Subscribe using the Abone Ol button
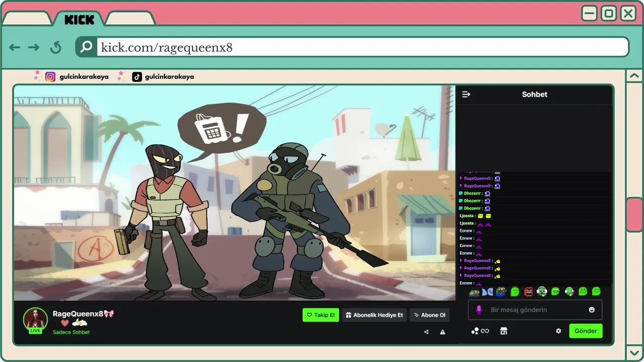Image resolution: width=644 pixels, height=362 pixels. 429,315
